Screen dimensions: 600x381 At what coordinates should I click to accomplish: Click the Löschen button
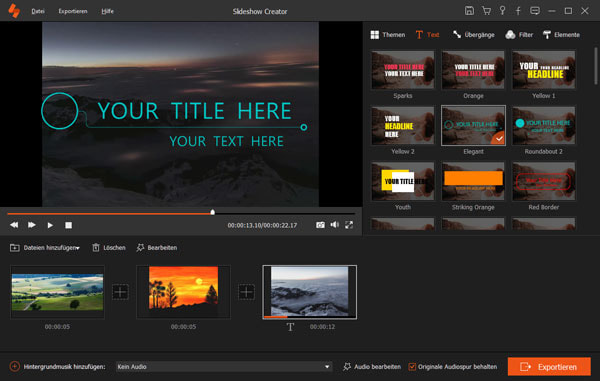(109, 248)
